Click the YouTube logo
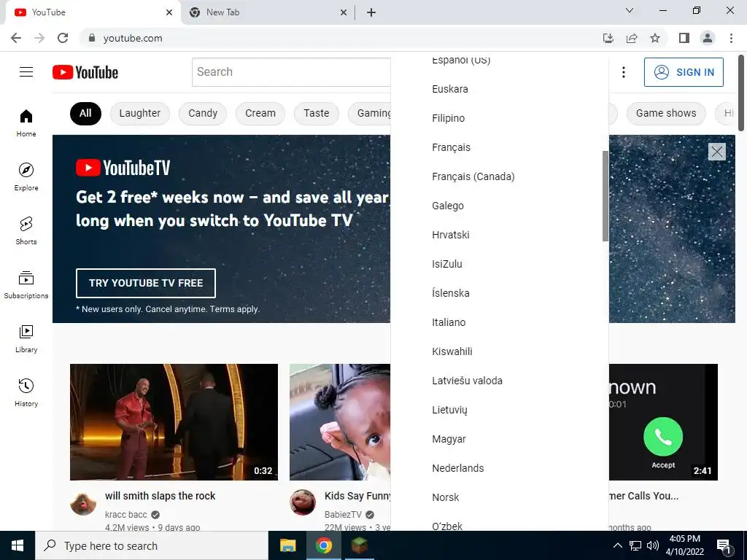This screenshot has width=747, height=560. (x=85, y=72)
